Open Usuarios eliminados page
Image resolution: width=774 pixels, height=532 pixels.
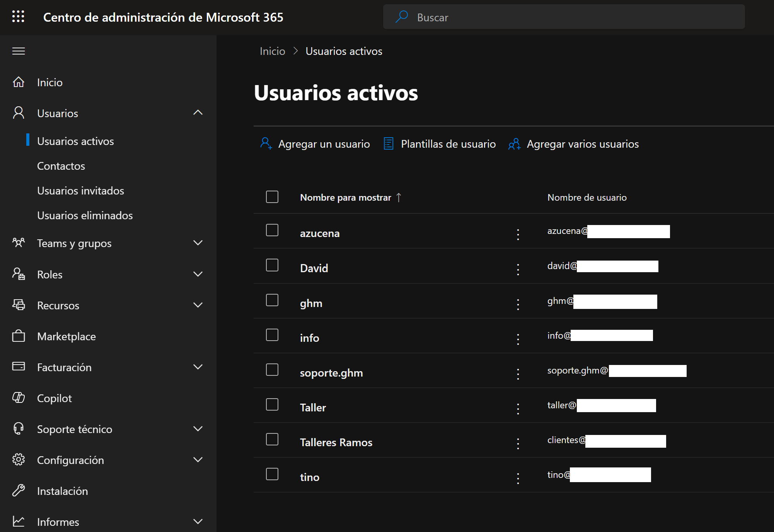(85, 215)
